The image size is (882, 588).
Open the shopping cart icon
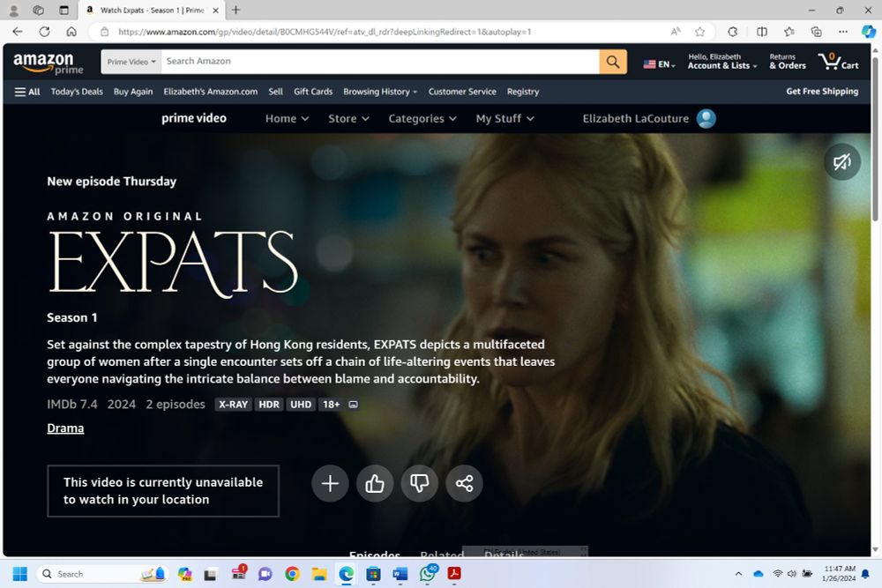click(838, 61)
